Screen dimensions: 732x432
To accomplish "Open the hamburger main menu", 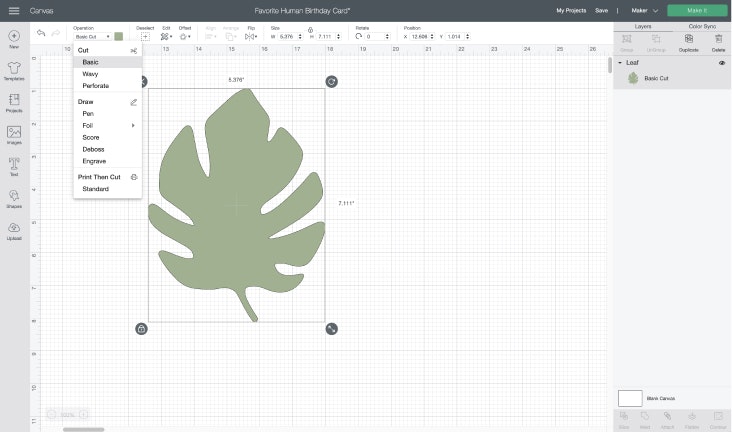I will point(14,10).
